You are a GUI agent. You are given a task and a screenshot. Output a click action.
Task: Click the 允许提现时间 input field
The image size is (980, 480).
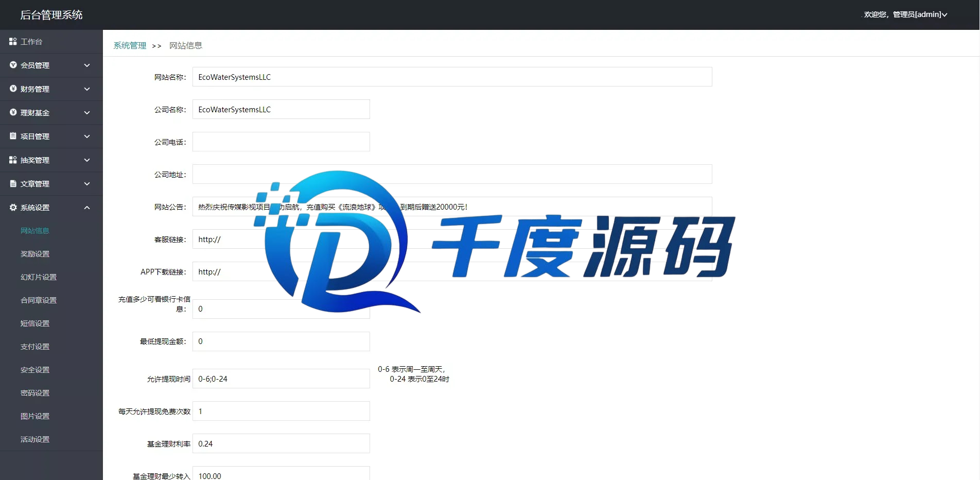281,379
